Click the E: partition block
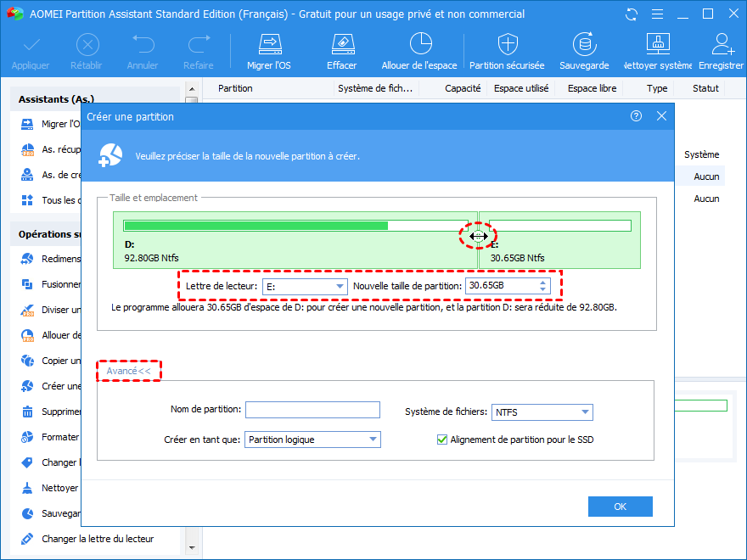This screenshot has height=560, width=747. coord(559,240)
